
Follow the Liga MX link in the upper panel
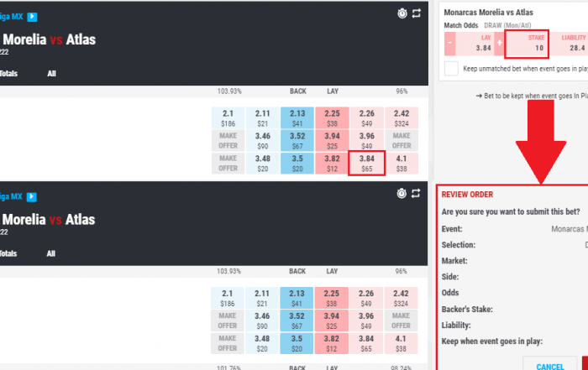click(12, 17)
